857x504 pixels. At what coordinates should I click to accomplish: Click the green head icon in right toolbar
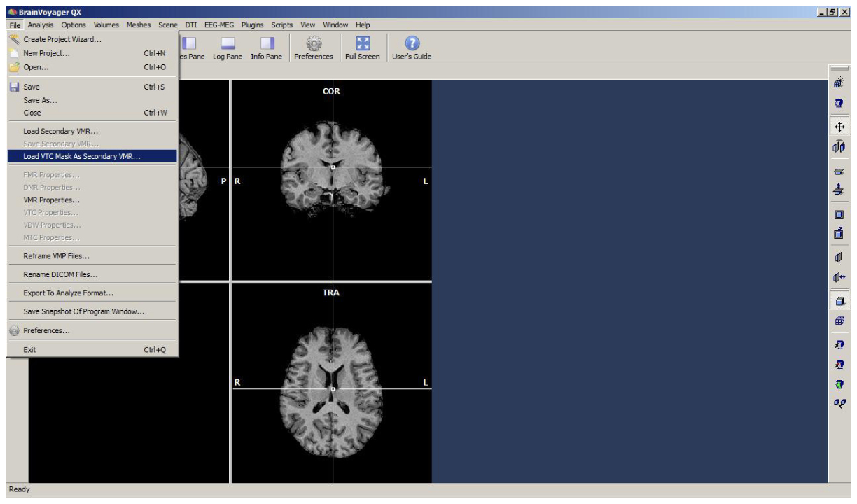pyautogui.click(x=839, y=384)
